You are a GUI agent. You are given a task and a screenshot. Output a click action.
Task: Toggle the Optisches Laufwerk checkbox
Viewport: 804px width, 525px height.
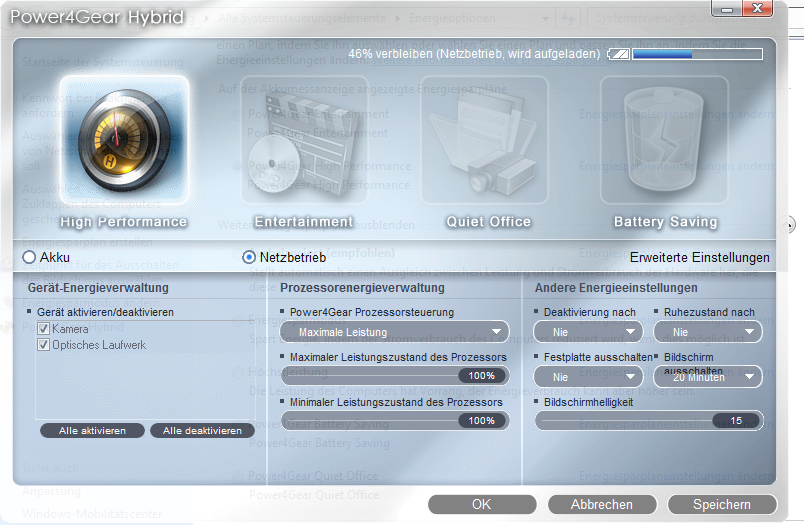pyautogui.click(x=44, y=345)
